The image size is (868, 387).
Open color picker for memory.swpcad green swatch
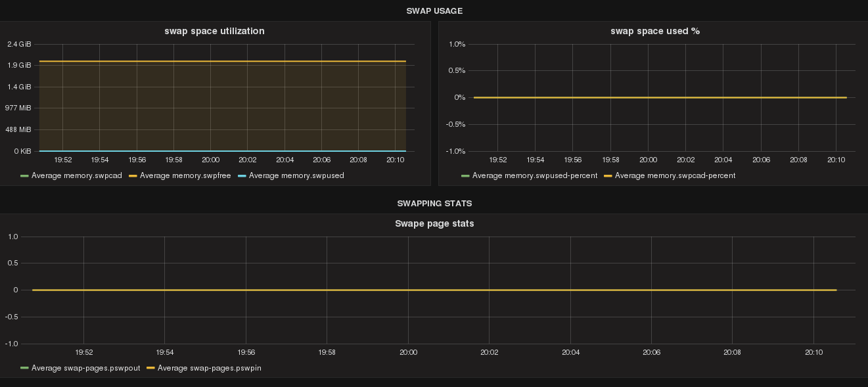click(x=25, y=176)
